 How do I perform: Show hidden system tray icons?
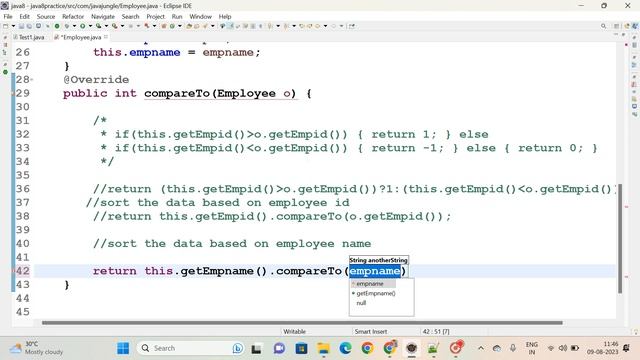[481, 348]
